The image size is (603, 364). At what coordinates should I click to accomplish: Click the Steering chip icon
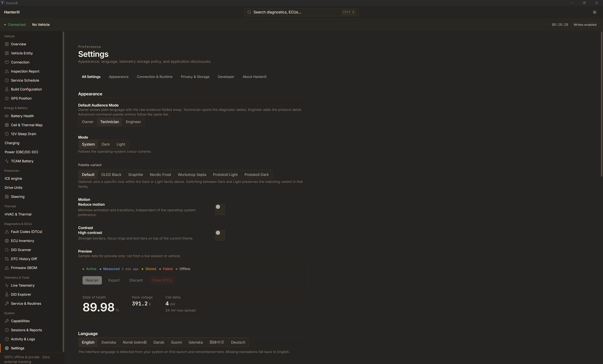click(7, 196)
